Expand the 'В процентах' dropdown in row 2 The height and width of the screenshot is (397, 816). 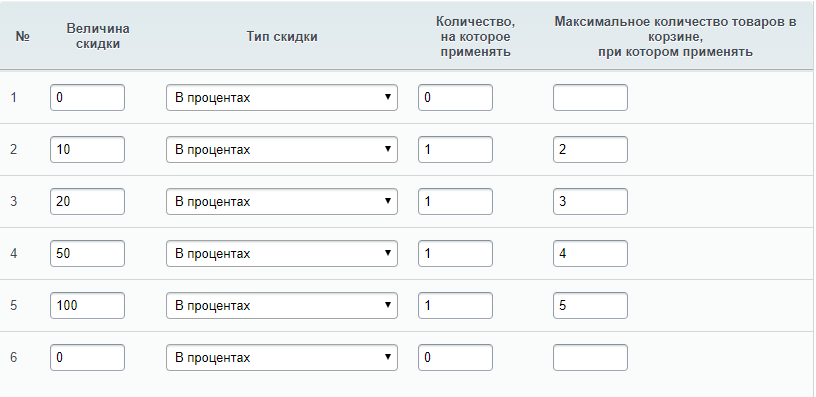[x=282, y=150]
